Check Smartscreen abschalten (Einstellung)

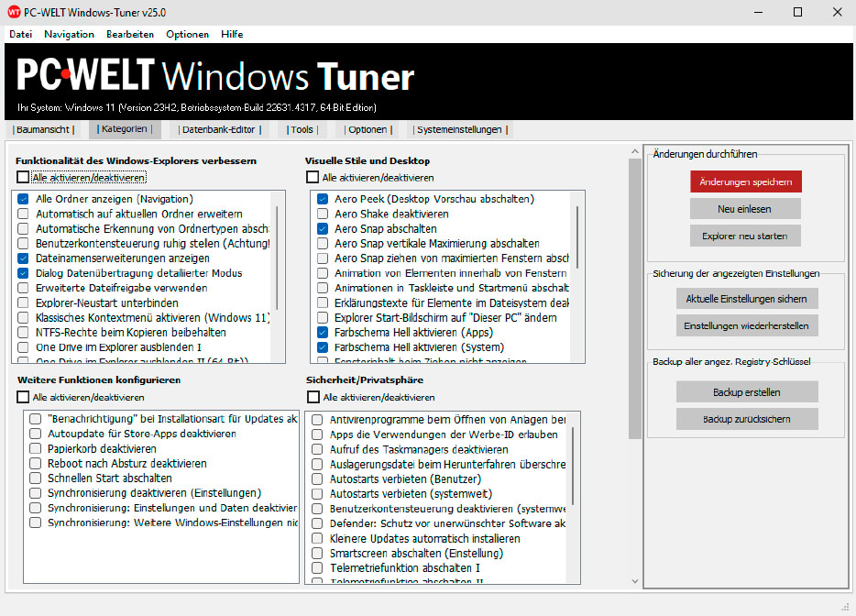coord(317,553)
